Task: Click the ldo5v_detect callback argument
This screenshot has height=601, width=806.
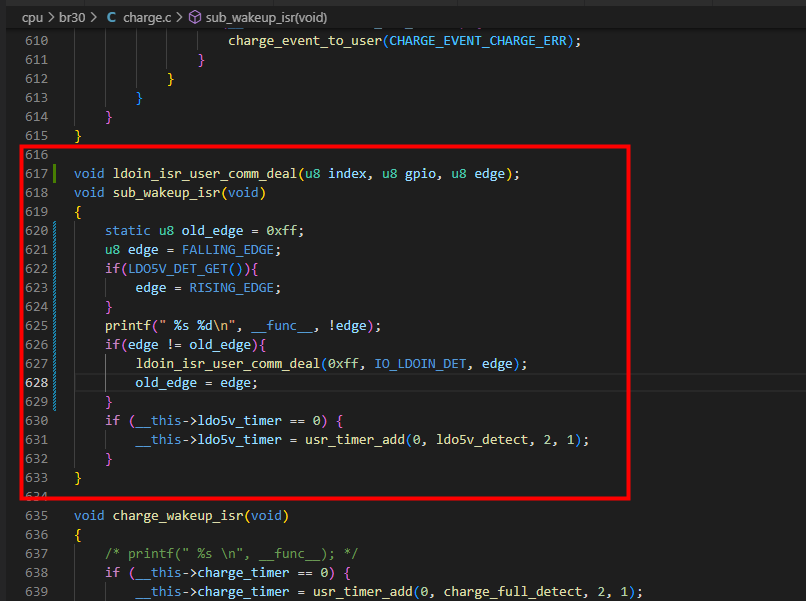Action: (x=482, y=440)
